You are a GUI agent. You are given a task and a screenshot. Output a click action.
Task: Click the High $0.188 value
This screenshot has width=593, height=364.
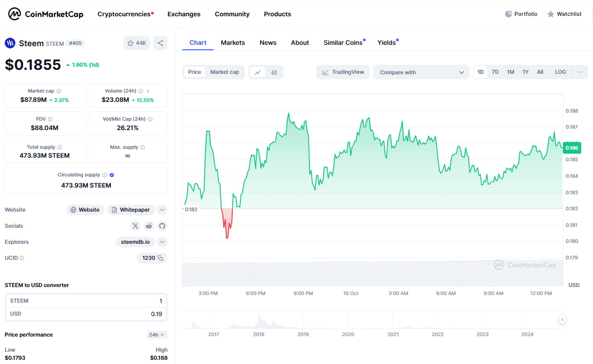click(159, 358)
